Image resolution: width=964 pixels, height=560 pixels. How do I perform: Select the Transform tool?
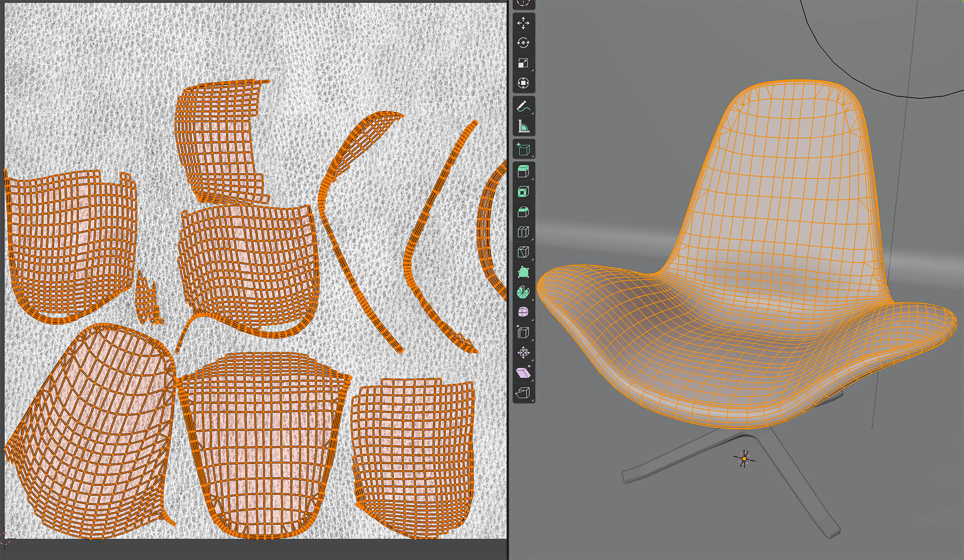pos(523,83)
